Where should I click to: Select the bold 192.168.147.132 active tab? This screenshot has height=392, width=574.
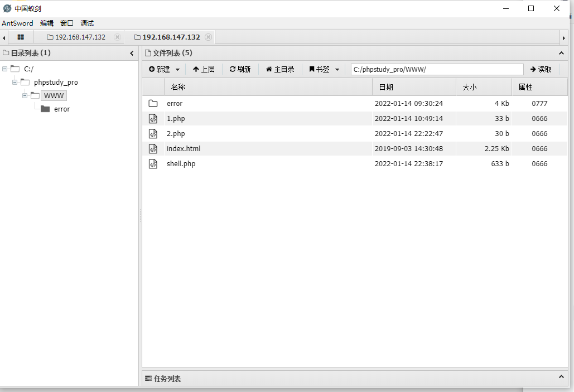pos(171,37)
